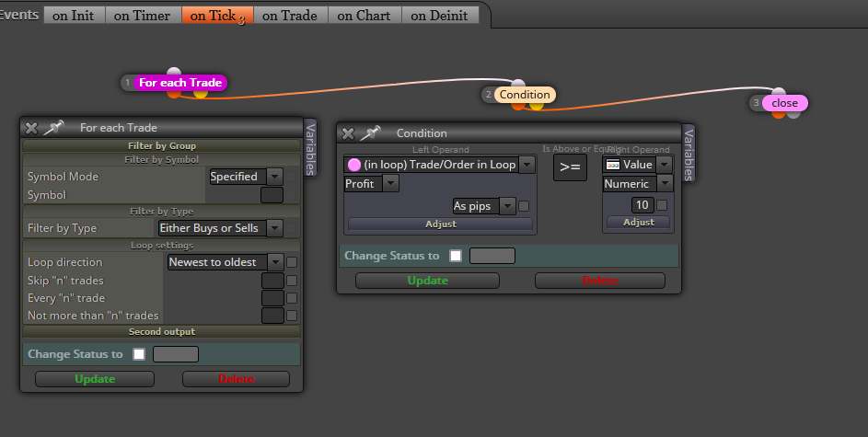This screenshot has width=868, height=437.
Task: Go to the on Deinit tab
Action: tap(440, 16)
